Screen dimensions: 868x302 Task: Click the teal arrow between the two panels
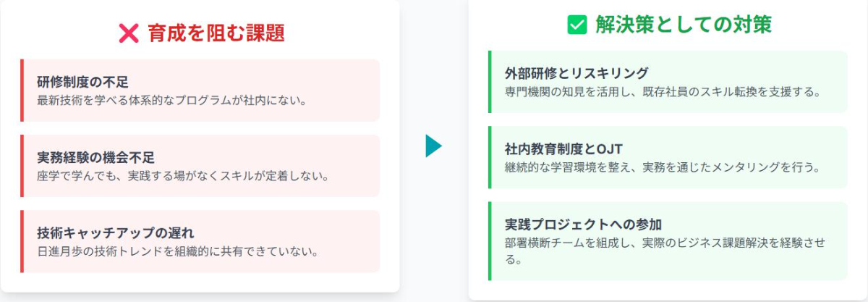tap(433, 146)
